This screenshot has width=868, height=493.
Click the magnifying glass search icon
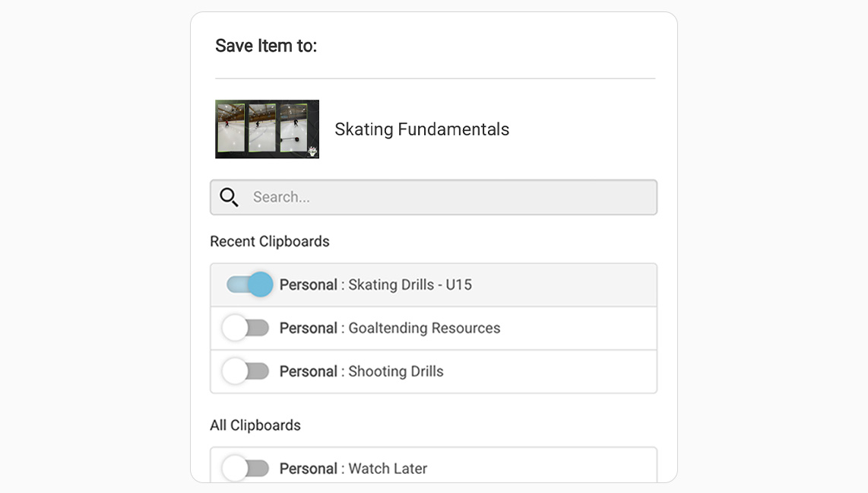(x=229, y=197)
